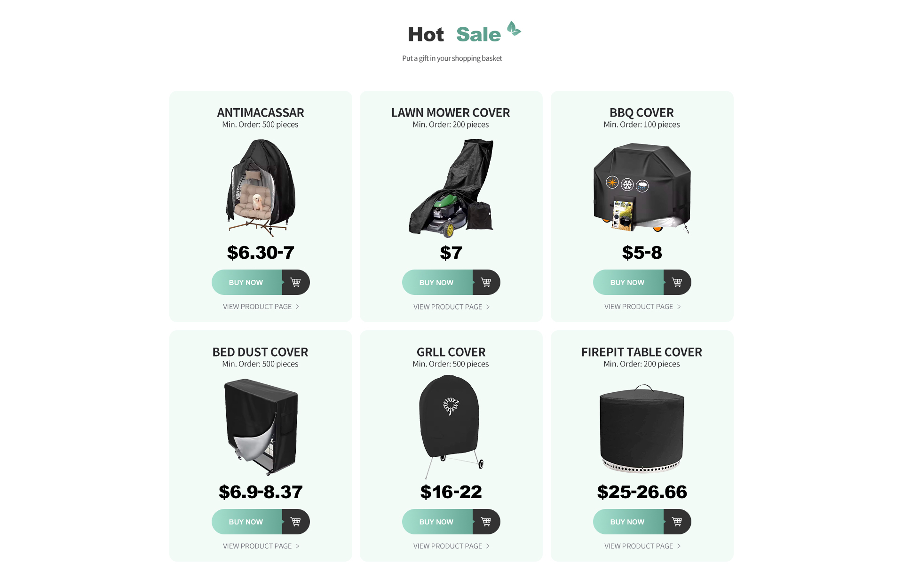Click the green leaf icon beside Hot Sale
Viewport: 903px width, 588px height.
pos(514,28)
